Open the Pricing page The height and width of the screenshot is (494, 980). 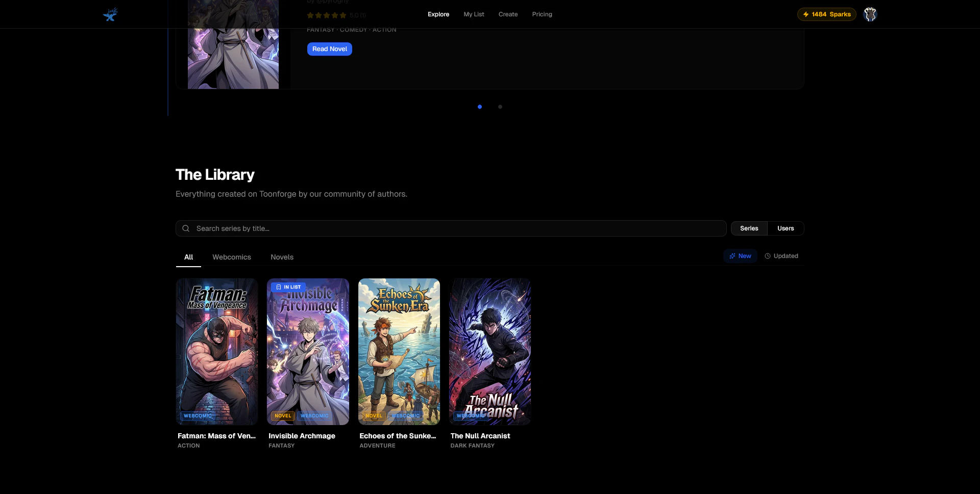pos(542,14)
